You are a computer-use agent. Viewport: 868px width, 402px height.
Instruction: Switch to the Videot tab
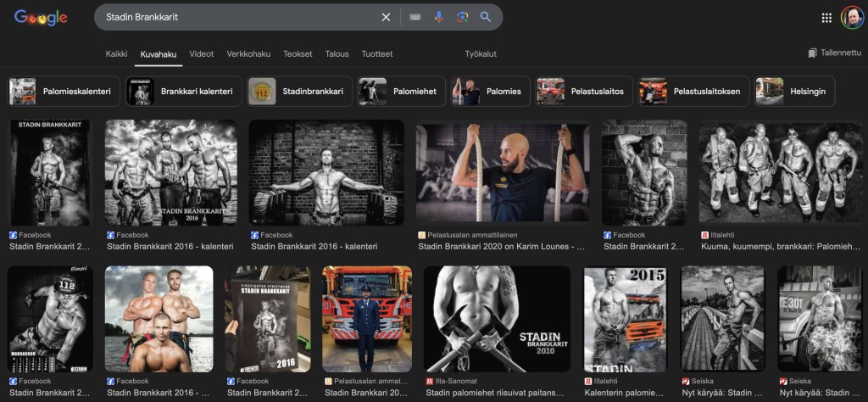(x=202, y=54)
